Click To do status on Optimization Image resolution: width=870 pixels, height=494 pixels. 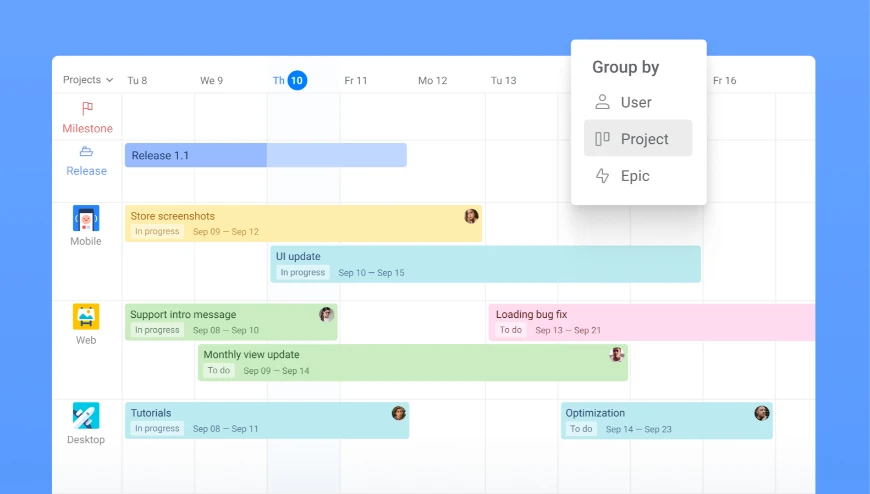point(581,429)
